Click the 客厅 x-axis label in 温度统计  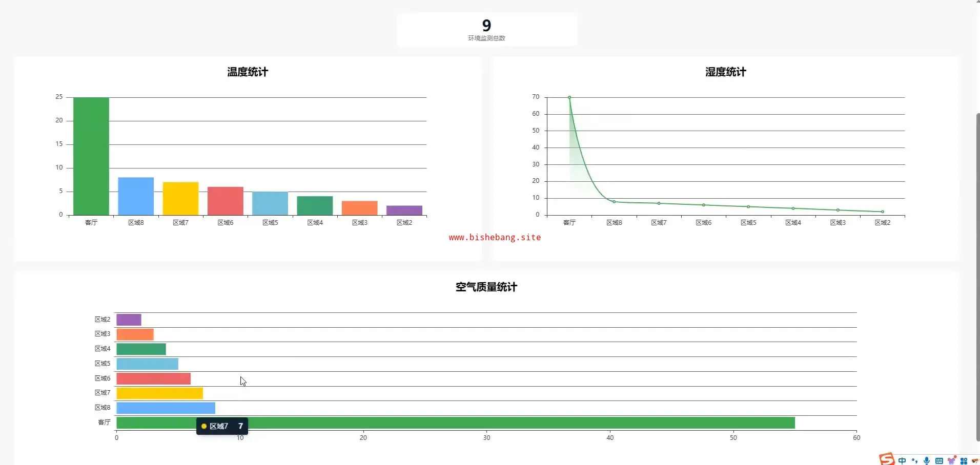tap(91, 223)
